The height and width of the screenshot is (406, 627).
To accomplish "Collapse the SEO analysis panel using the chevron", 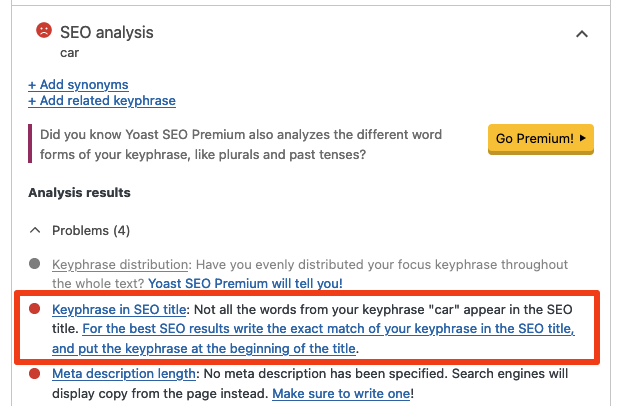I will tap(582, 34).
